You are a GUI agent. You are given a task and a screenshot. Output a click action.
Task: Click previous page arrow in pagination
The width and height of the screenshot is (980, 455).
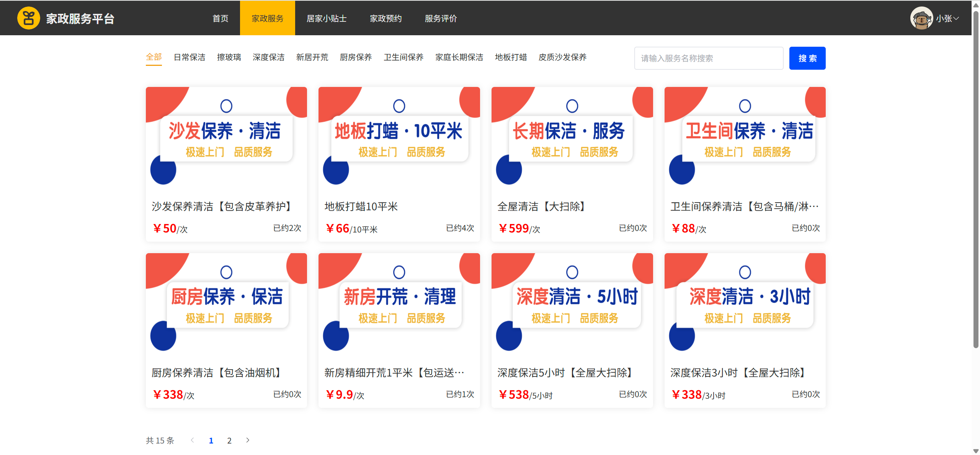coord(192,440)
